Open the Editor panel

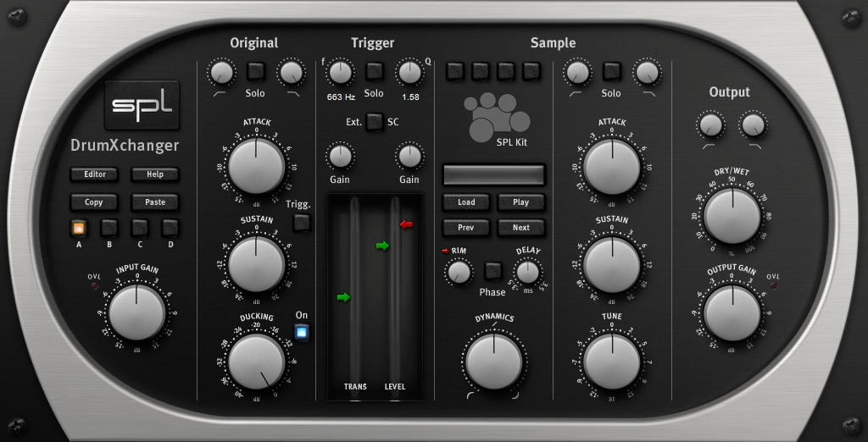click(94, 174)
